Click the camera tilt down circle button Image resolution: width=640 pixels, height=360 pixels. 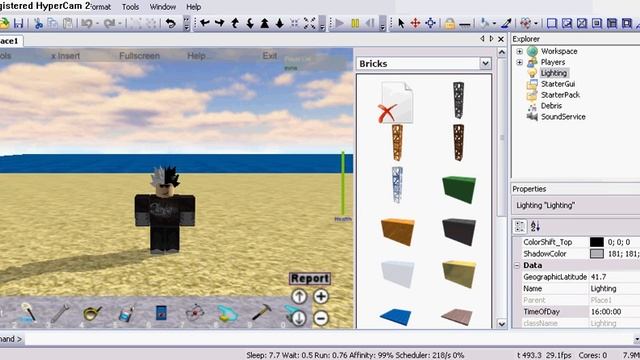pyautogui.click(x=299, y=318)
